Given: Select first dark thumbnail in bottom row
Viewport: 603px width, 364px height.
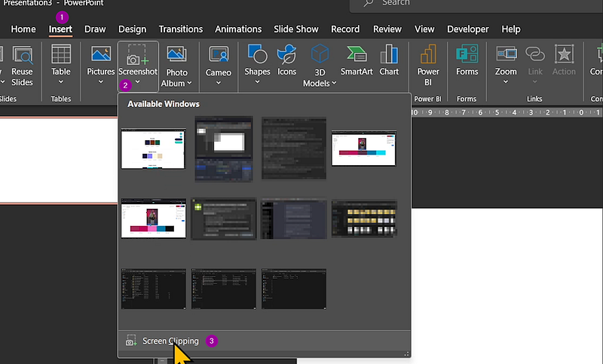Looking at the screenshot, I should tap(154, 289).
